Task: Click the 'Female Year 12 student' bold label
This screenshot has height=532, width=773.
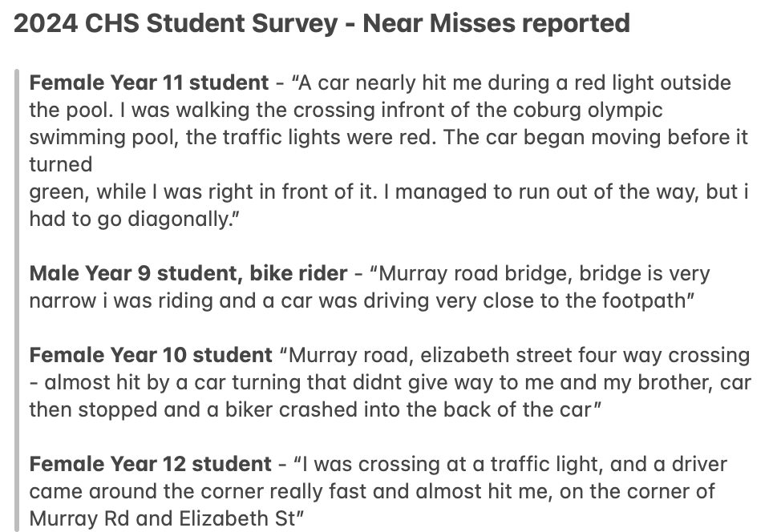Action: [x=151, y=464]
